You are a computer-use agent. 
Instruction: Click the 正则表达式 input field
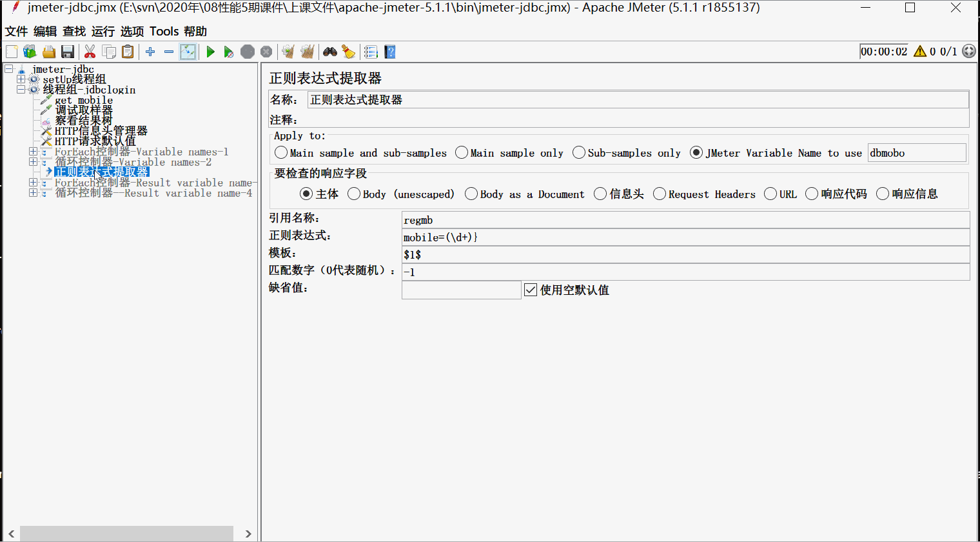point(685,237)
